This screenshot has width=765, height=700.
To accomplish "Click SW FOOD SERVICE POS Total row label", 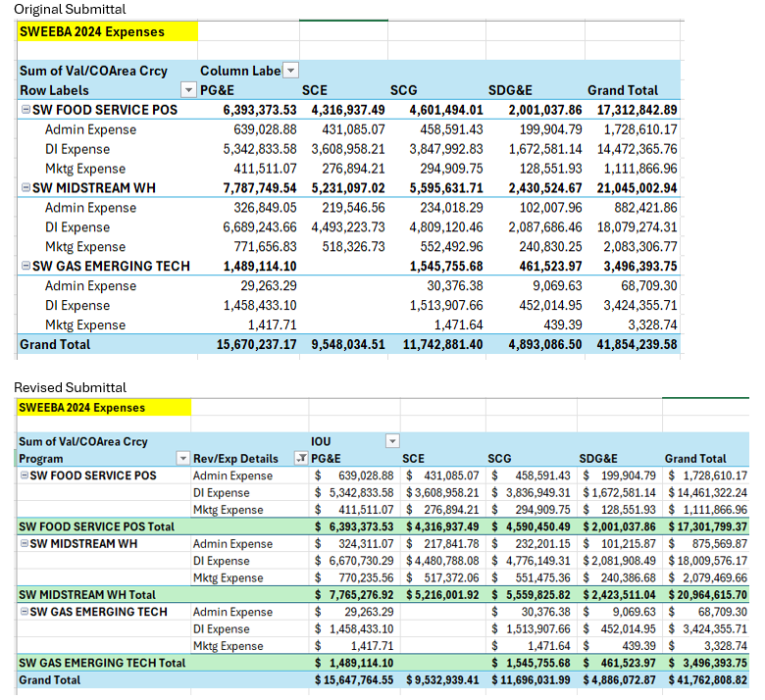I will point(96,526).
